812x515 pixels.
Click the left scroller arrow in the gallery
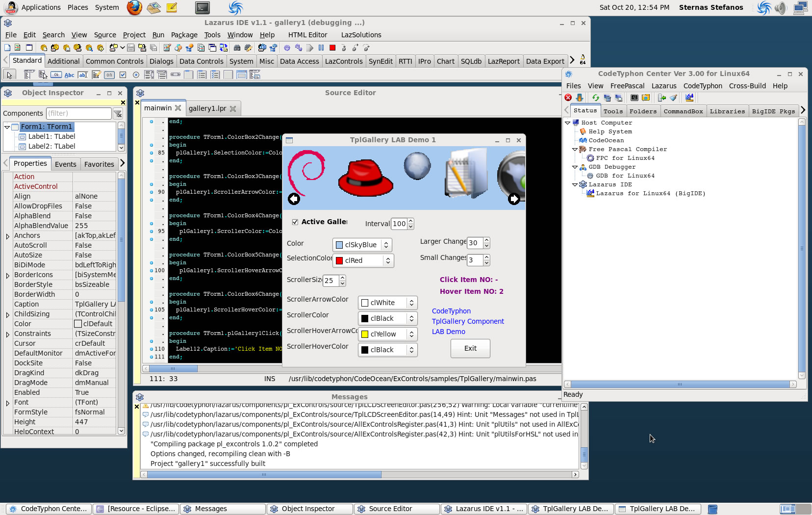click(294, 199)
